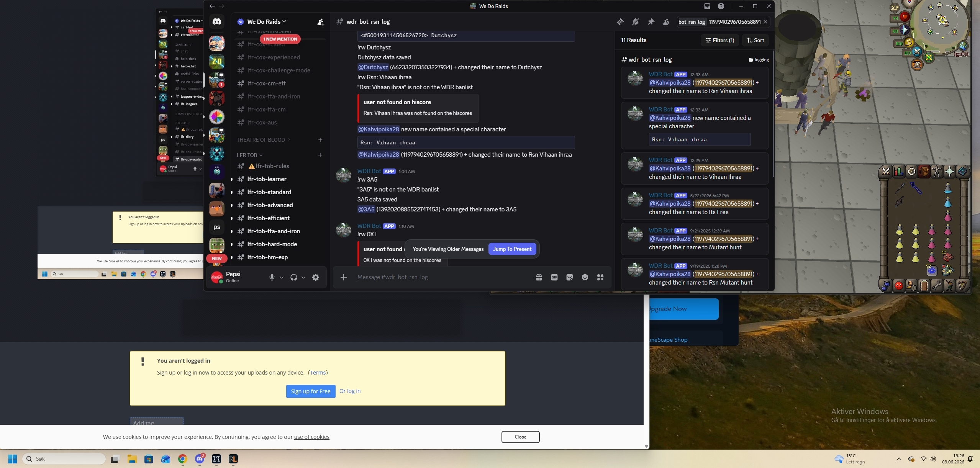Image resolution: width=980 pixels, height=468 pixels.
Task: Open RuneScape music player harp tab
Action: coord(962,286)
